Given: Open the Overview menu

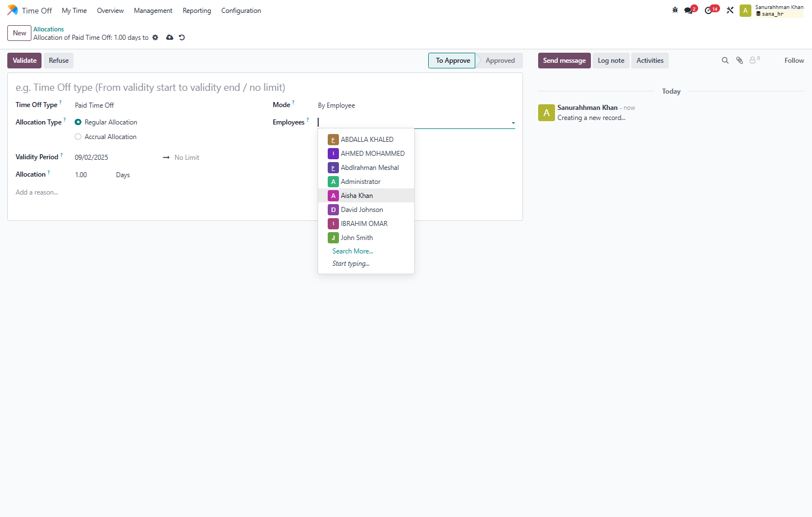Looking at the screenshot, I should click(x=110, y=11).
